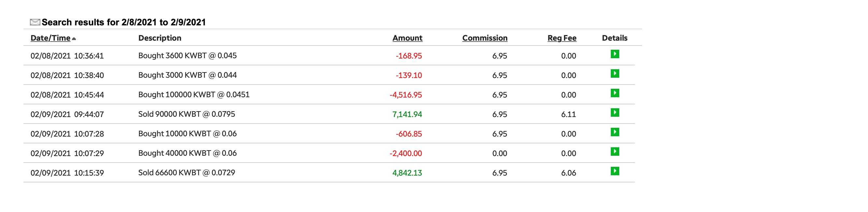
Task: Click the envelope icon beside Search results
Action: (x=35, y=22)
